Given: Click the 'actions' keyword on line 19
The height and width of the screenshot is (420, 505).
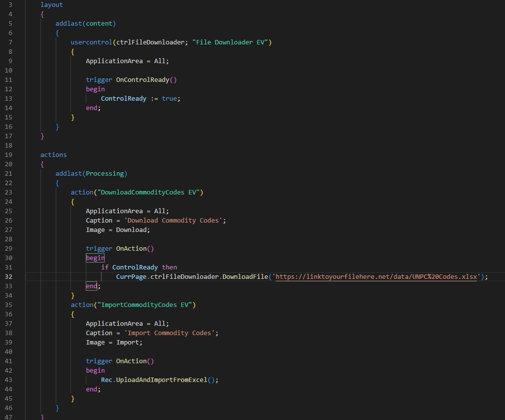Looking at the screenshot, I should (x=53, y=154).
